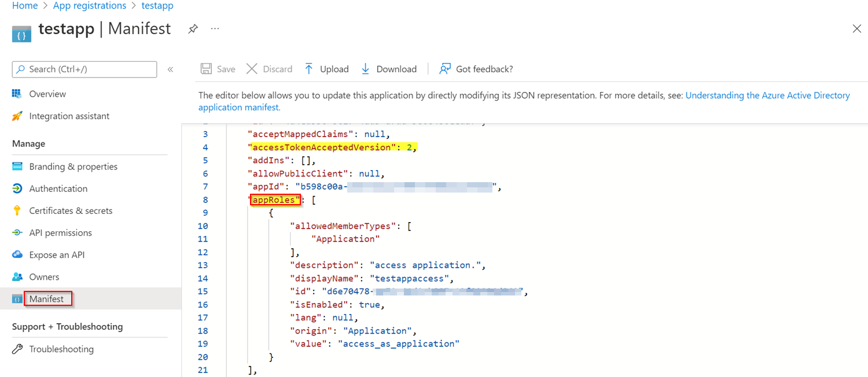
Task: Go to Authentication settings
Action: coord(58,188)
